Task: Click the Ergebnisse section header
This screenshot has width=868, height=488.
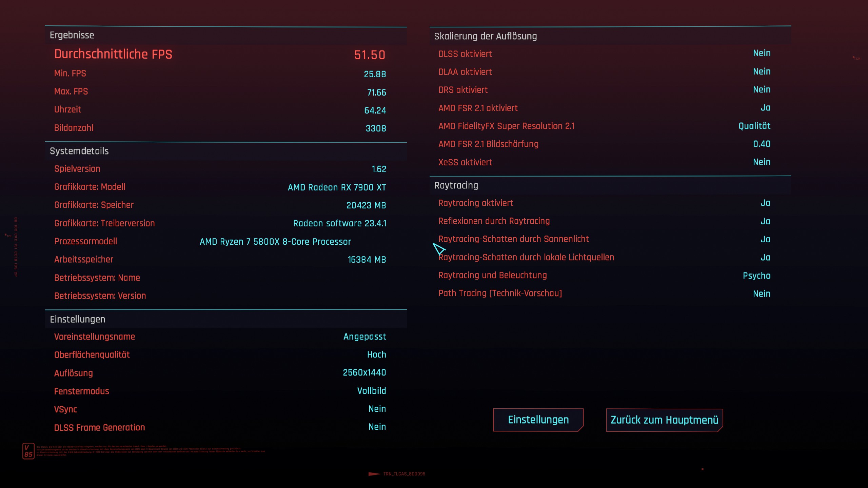Action: tap(72, 35)
